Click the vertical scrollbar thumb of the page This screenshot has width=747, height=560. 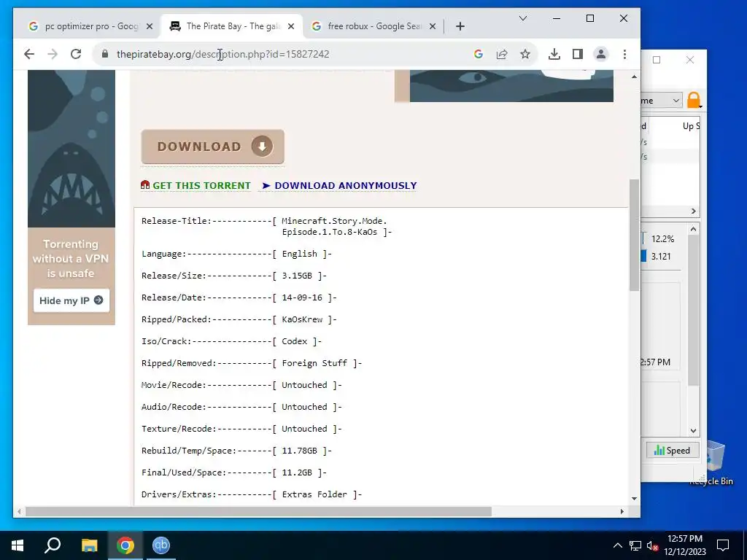(634, 236)
